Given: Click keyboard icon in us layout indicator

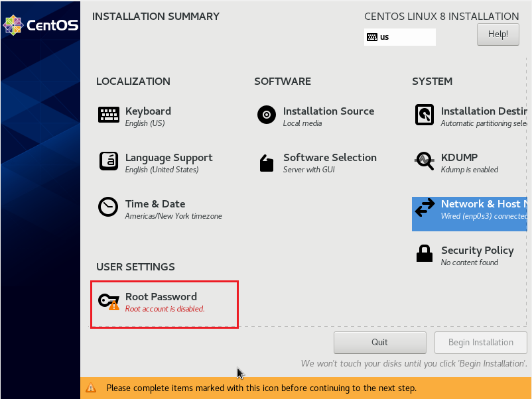Looking at the screenshot, I should [x=372, y=37].
